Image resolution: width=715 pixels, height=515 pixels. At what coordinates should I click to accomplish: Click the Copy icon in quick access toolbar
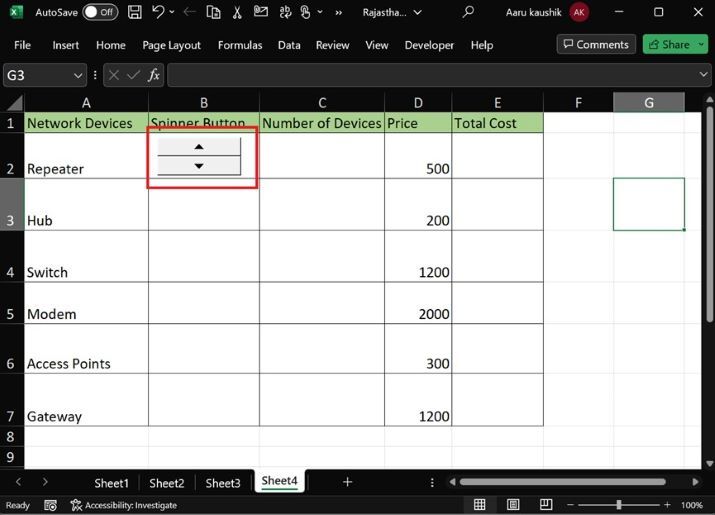213,13
